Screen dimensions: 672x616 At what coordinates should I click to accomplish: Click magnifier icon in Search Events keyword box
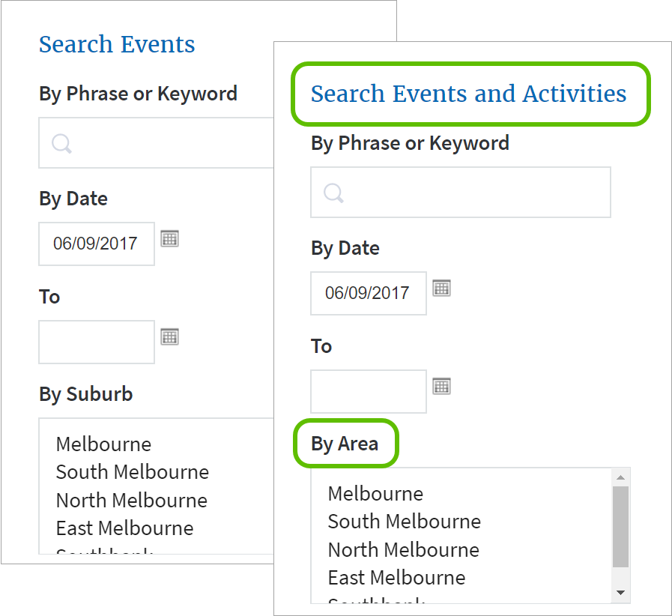pyautogui.click(x=61, y=143)
